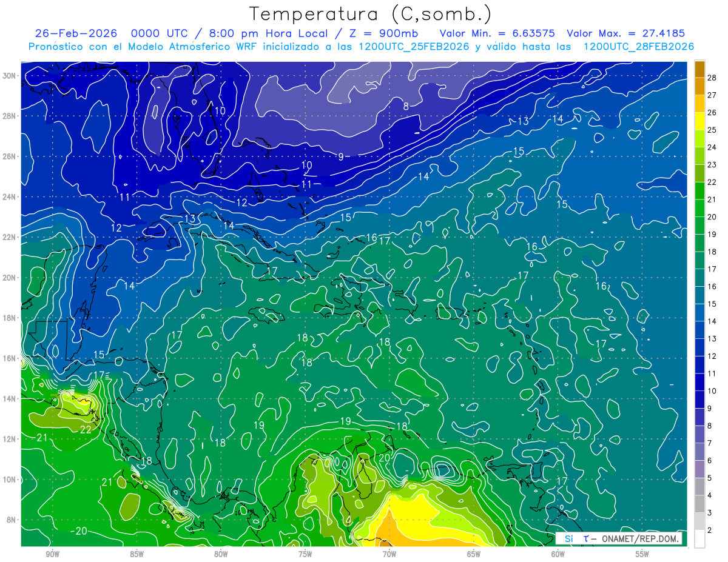Select the pressure level 'Z = 900mb'
This screenshot has height=562, width=728.
tap(383, 33)
